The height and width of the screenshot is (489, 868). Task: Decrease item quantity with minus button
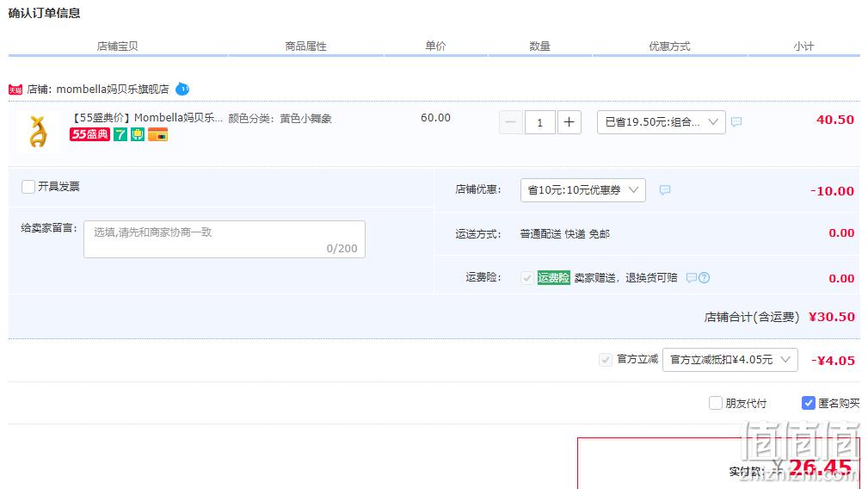(511, 122)
